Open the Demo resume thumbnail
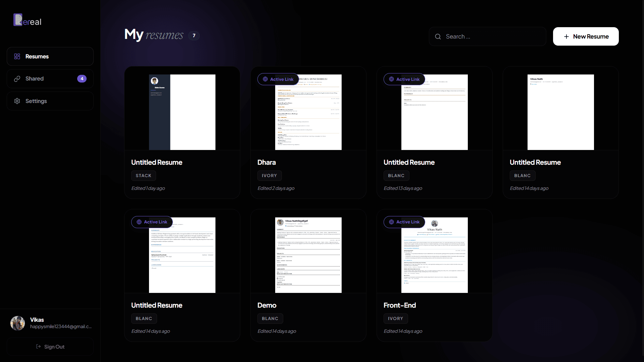This screenshot has height=362, width=644. pyautogui.click(x=308, y=255)
